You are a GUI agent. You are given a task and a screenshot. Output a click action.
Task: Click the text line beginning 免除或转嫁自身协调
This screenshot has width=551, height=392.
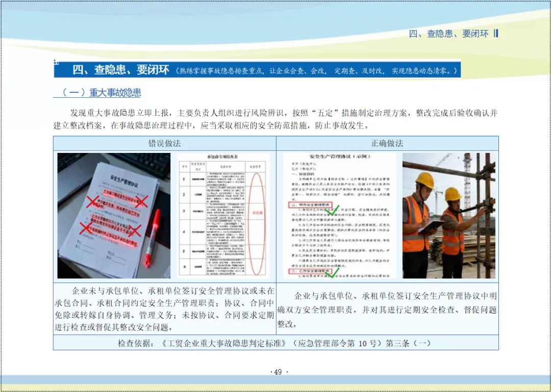pos(164,316)
